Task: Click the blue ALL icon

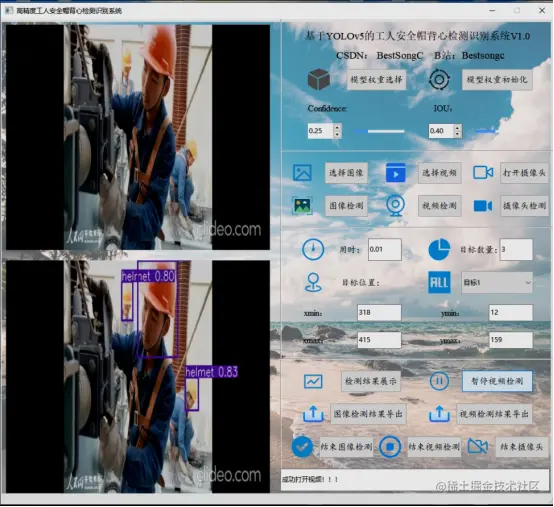Action: [439, 282]
